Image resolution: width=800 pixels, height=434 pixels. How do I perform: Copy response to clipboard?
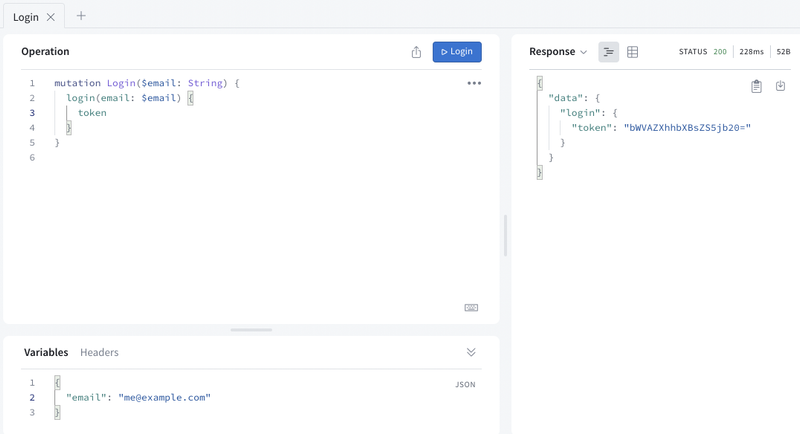pyautogui.click(x=756, y=87)
